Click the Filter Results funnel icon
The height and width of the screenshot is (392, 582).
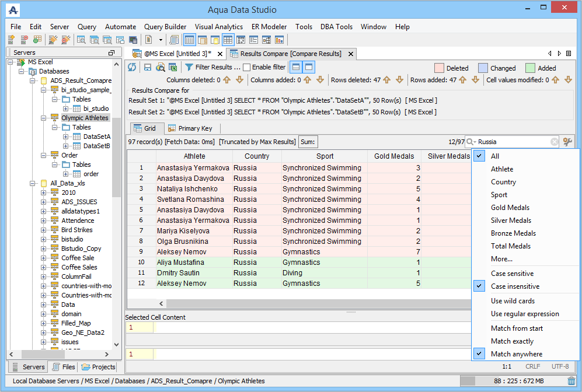(189, 67)
